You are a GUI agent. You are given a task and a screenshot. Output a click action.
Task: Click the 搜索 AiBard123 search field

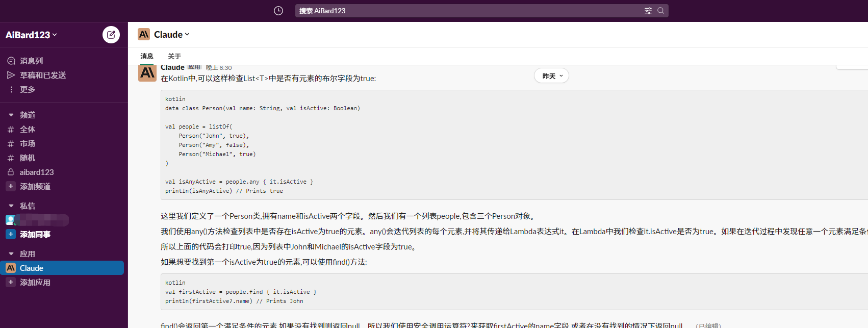click(x=469, y=11)
